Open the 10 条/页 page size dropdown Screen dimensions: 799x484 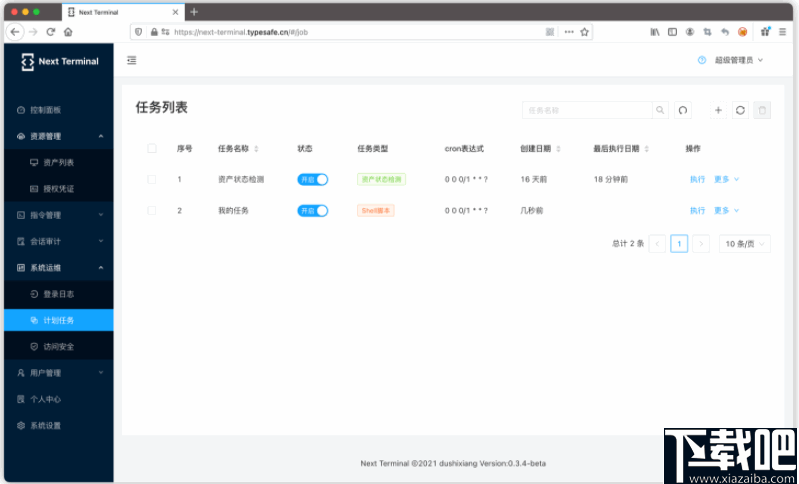744,244
